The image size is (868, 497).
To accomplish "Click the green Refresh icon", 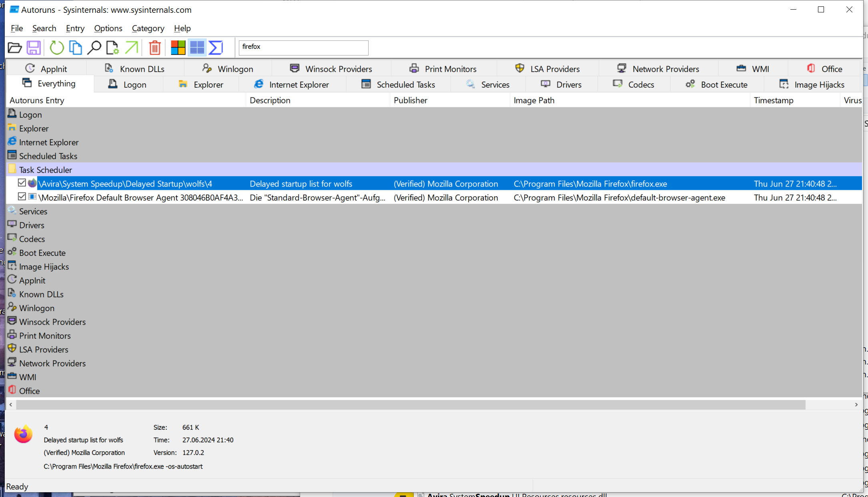I will 56,48.
